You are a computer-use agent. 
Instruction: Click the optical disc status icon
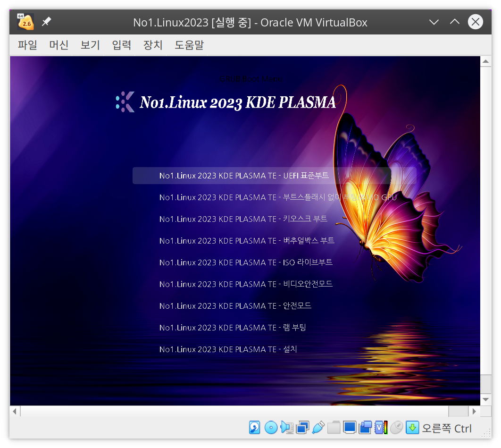pyautogui.click(x=271, y=428)
